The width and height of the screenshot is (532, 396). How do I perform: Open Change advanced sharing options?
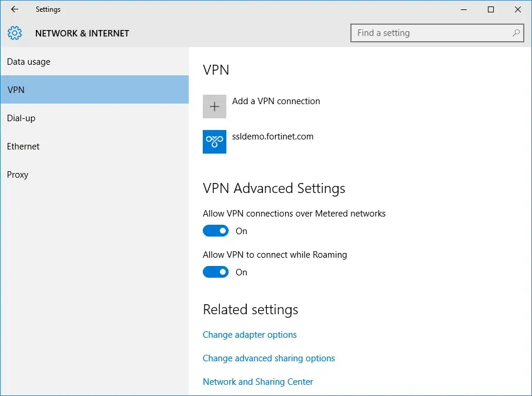(x=269, y=358)
